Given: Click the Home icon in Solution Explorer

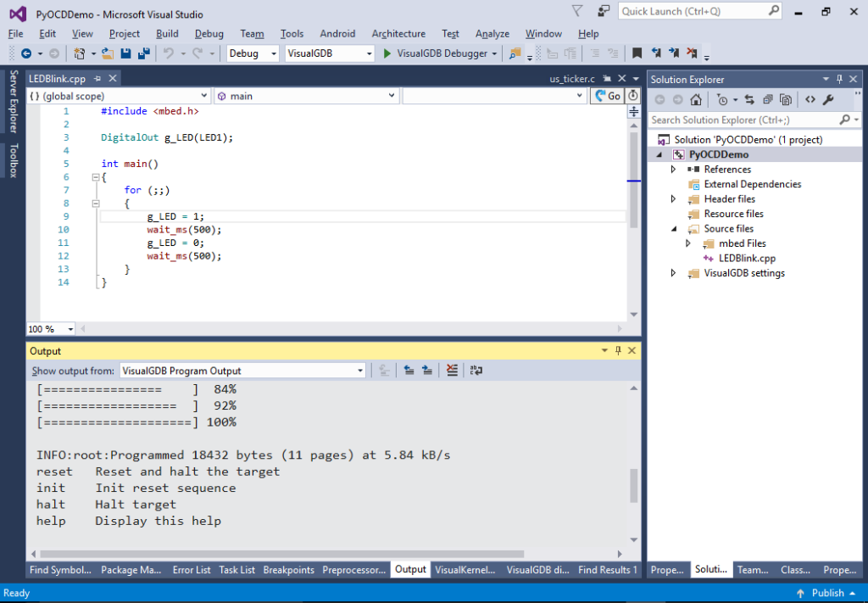Looking at the screenshot, I should (696, 99).
